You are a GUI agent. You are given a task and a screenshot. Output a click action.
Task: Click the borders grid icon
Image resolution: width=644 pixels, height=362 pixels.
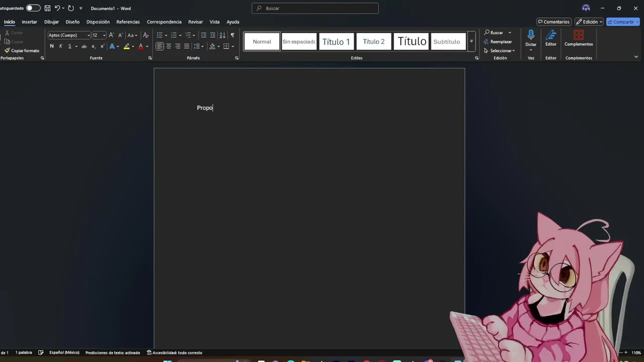[226, 46]
